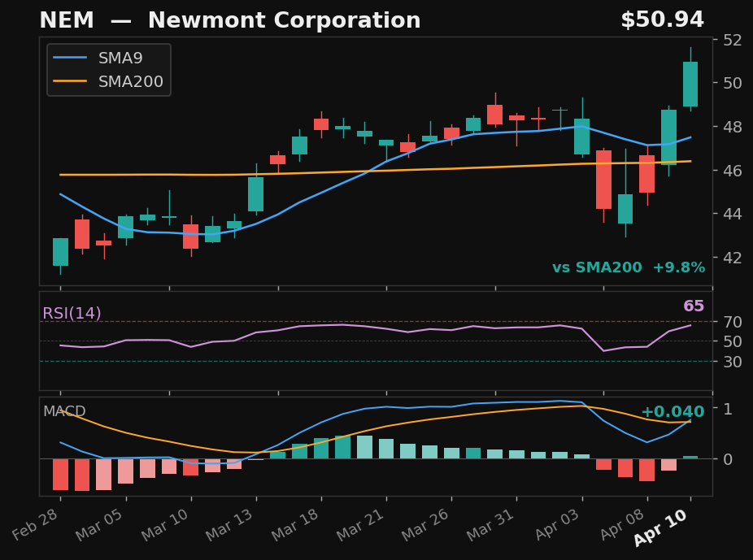The image size is (753, 560).
Task: Click the RSI value 65 readout
Action: 694,306
